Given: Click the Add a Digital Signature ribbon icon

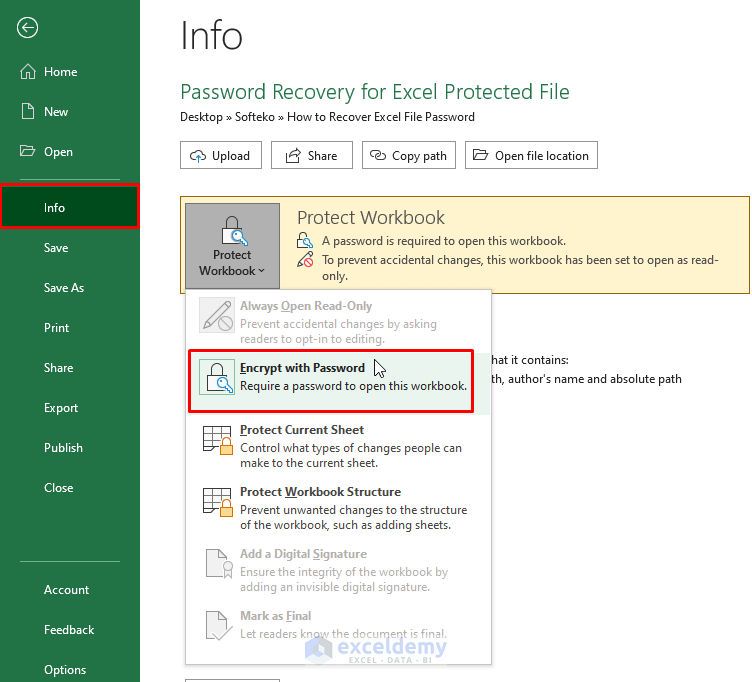Looking at the screenshot, I should [x=219, y=564].
